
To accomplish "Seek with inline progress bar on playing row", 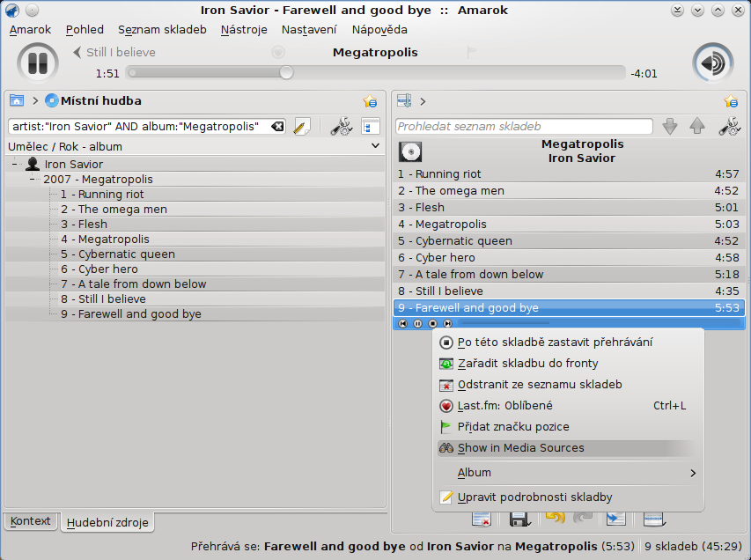I will (599, 323).
